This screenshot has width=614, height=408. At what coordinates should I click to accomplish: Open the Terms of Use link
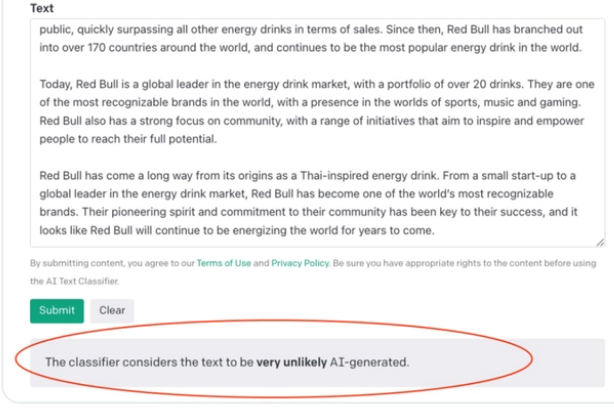tap(224, 263)
